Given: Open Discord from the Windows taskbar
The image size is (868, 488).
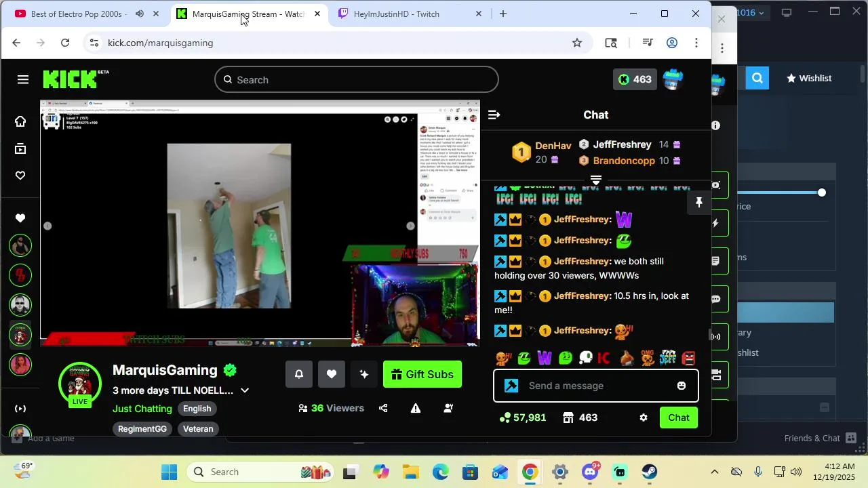Looking at the screenshot, I should click(590, 472).
